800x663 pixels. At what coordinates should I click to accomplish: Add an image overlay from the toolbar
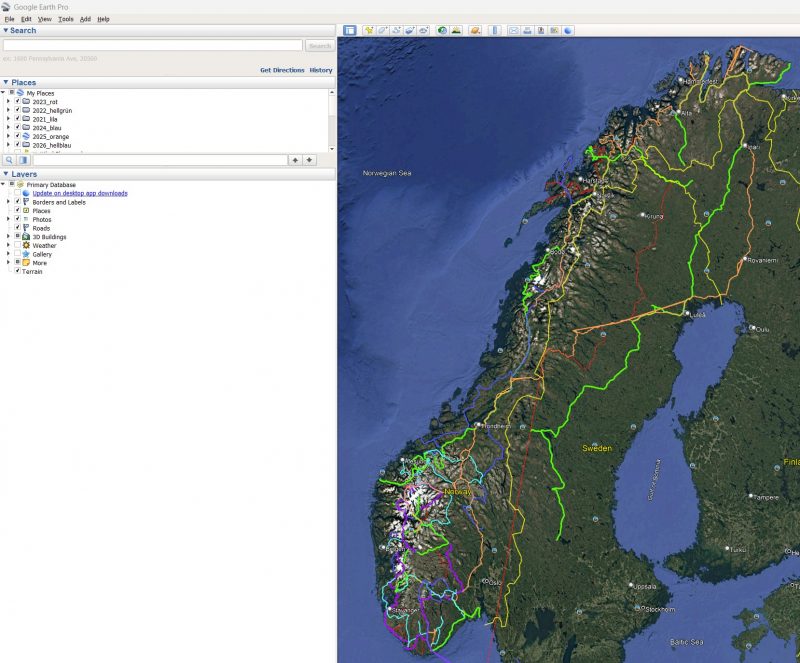[x=410, y=31]
